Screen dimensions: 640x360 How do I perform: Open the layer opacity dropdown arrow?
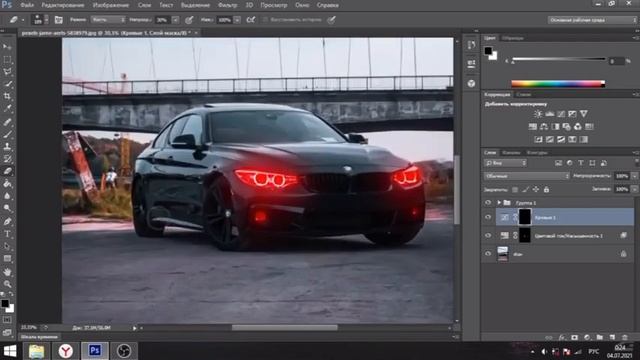634,176
